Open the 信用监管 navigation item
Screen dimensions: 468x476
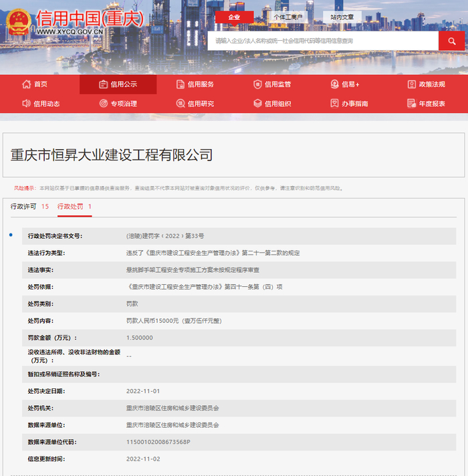[278, 84]
